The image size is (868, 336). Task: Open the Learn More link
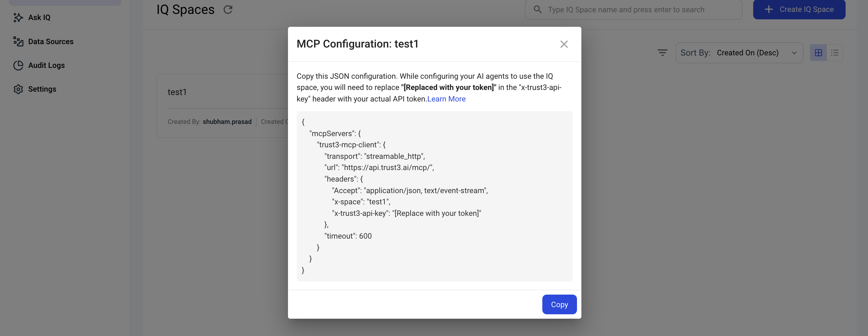[x=446, y=99]
